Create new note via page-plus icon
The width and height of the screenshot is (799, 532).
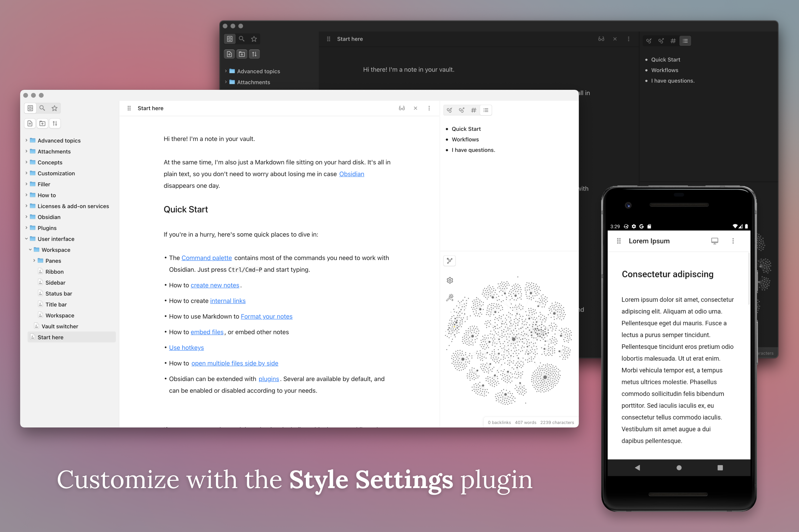[x=30, y=124]
